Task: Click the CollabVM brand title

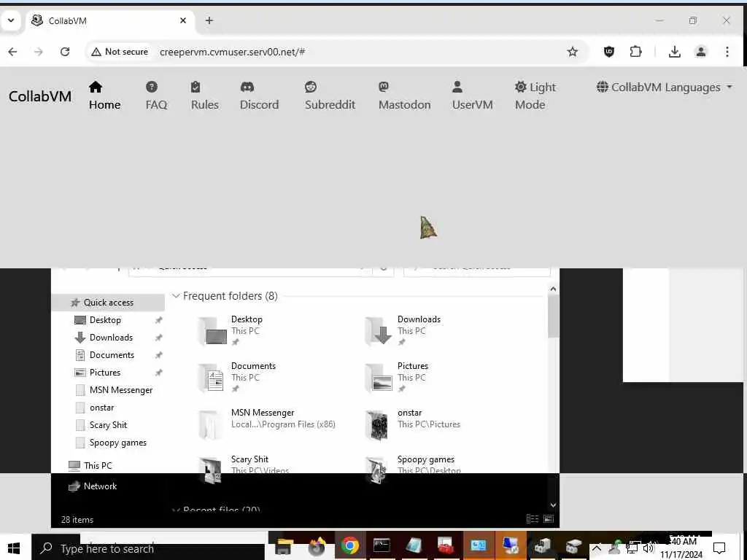Action: (40, 96)
